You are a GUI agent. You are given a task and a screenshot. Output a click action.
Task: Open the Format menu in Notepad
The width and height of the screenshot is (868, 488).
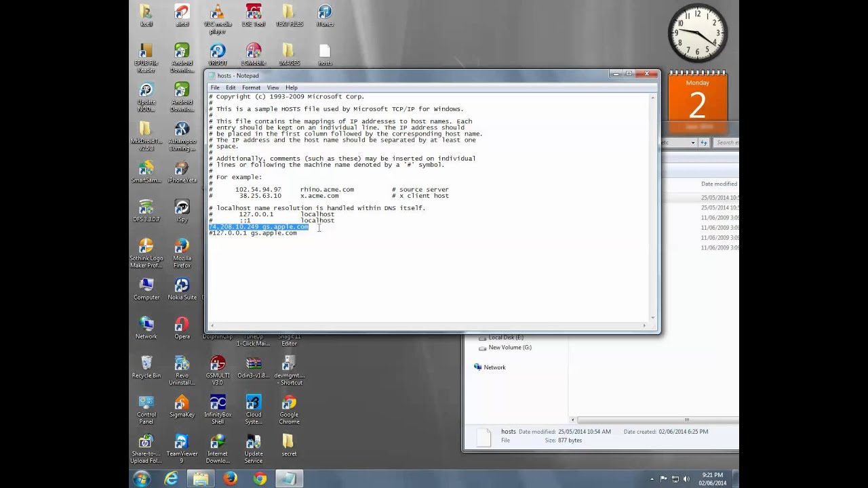tap(251, 87)
